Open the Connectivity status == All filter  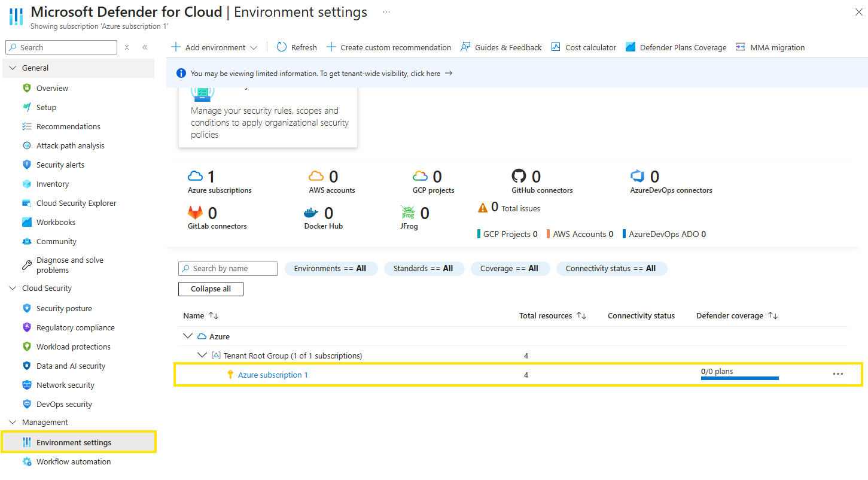click(x=611, y=269)
